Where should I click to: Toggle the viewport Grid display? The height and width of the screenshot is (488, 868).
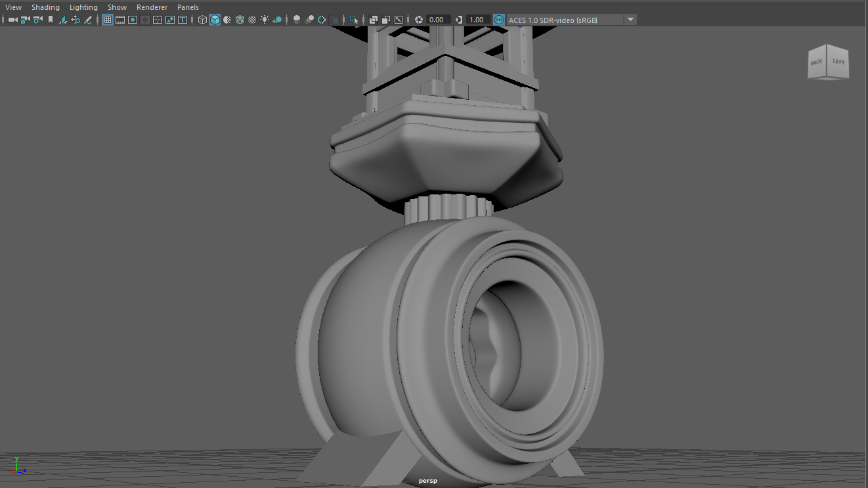[x=108, y=20]
